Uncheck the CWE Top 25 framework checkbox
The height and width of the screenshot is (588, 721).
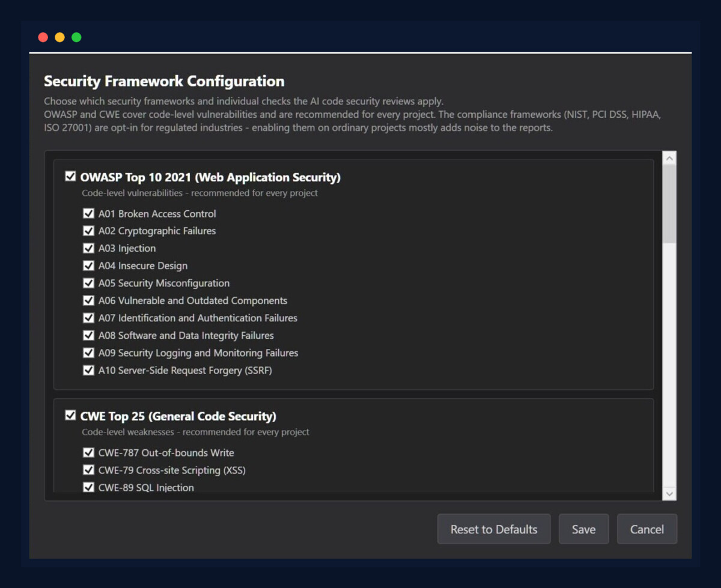click(x=70, y=415)
